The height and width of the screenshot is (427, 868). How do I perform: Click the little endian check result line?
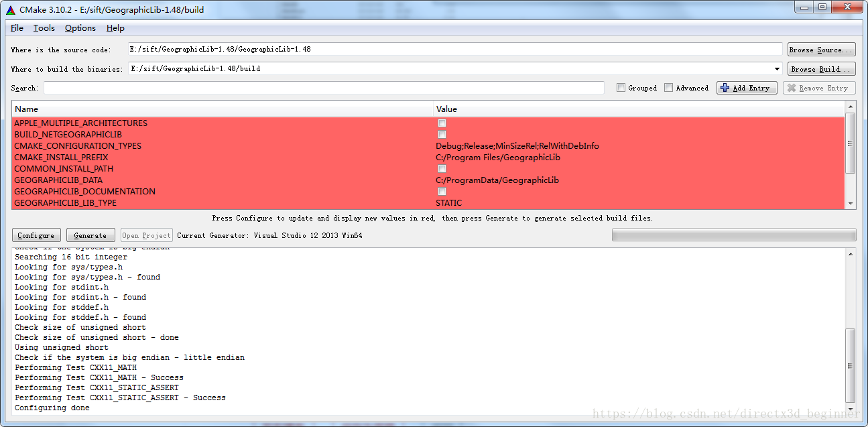tap(129, 357)
